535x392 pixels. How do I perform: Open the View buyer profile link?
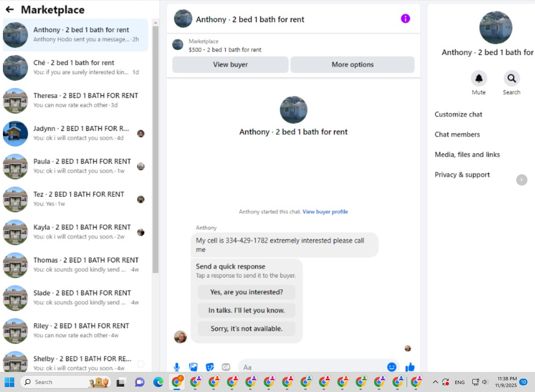325,211
